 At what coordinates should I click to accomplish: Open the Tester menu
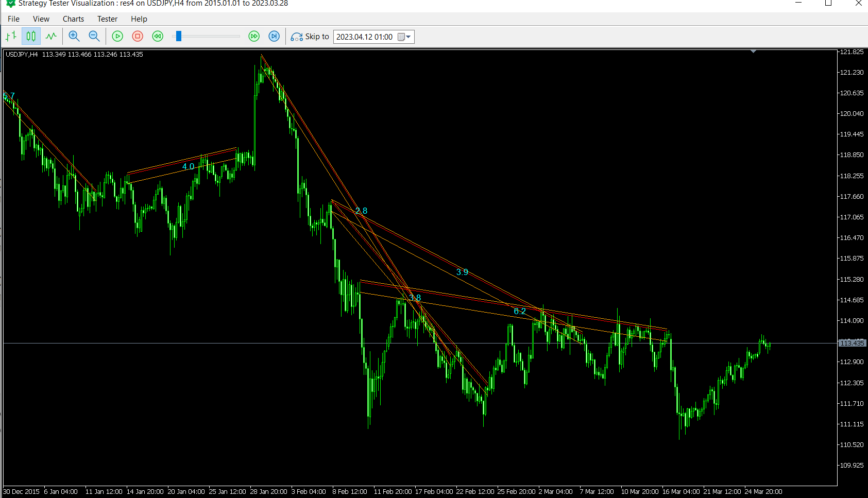pyautogui.click(x=107, y=19)
